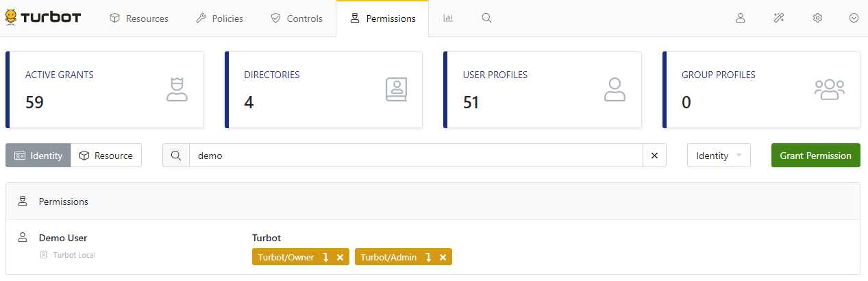Click the Turbot/Owner grant badge
Viewport: 868px width, 281px height.
pyautogui.click(x=301, y=257)
